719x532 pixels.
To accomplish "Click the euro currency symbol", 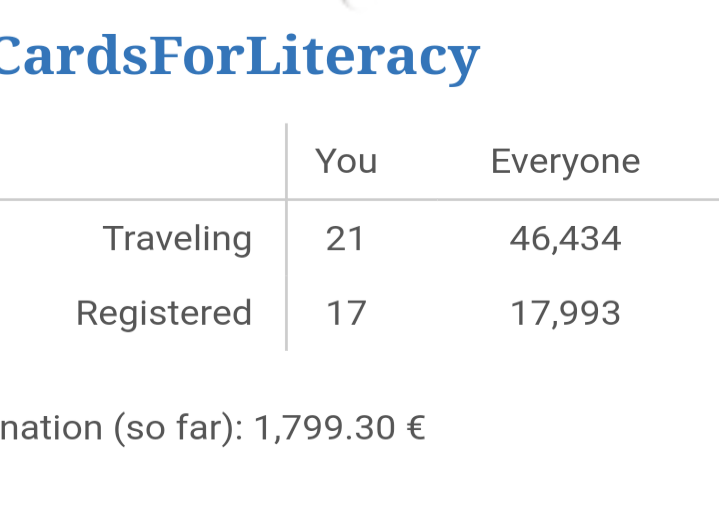I will [x=416, y=428].
